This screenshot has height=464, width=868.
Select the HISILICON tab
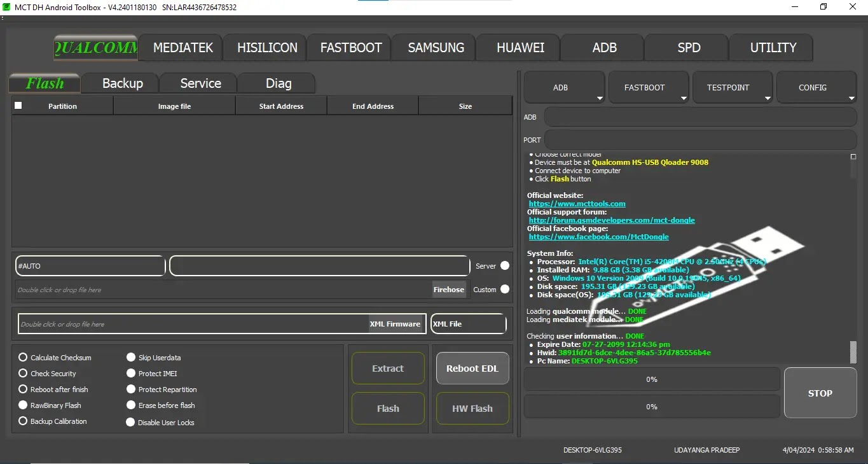[x=267, y=48]
